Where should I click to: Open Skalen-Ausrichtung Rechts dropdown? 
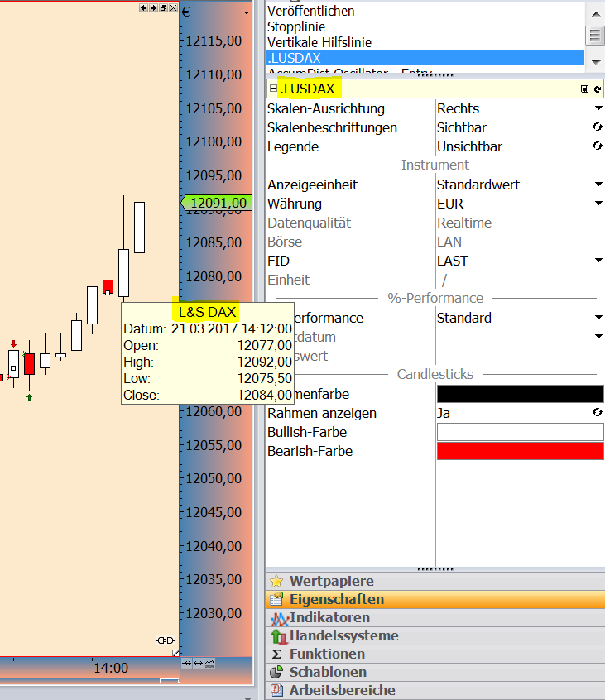click(x=598, y=108)
